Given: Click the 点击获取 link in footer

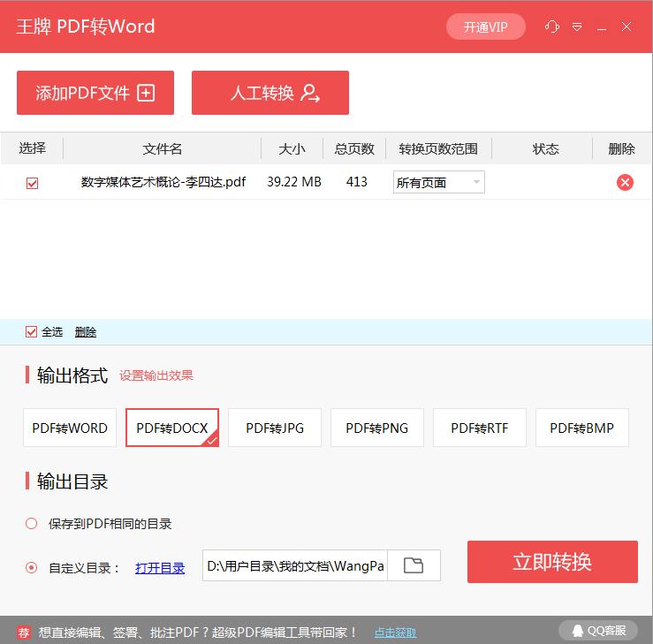Looking at the screenshot, I should click(x=395, y=633).
